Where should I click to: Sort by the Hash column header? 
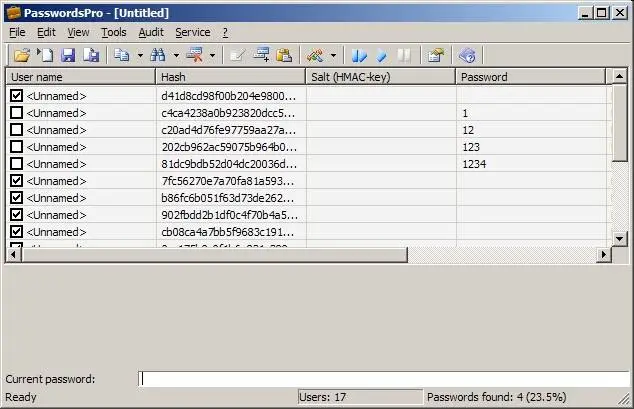point(230,77)
